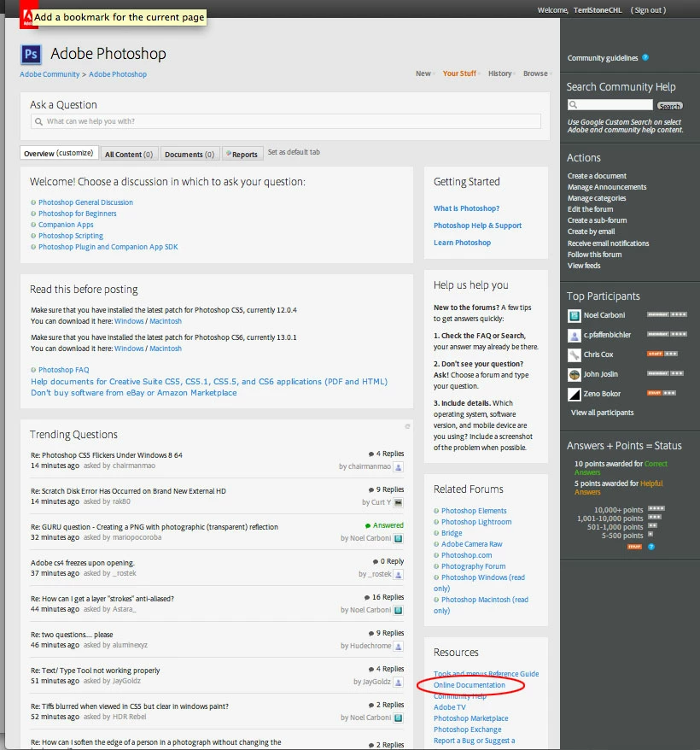The height and width of the screenshot is (750, 700).
Task: Click Noel Carboni avatar in GURU question row
Action: tap(399, 539)
